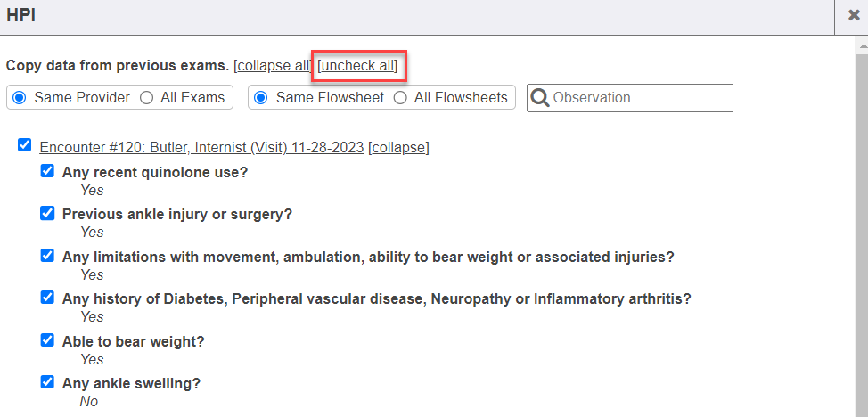The image size is (868, 417).
Task: Choose the Same Flowsheet radio option
Action: coord(262,97)
